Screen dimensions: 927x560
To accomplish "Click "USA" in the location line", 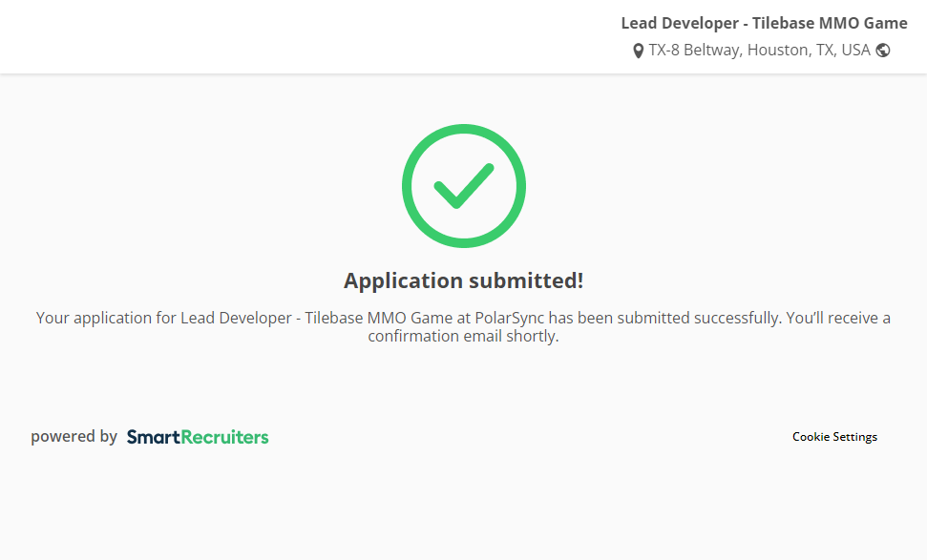I will (855, 51).
